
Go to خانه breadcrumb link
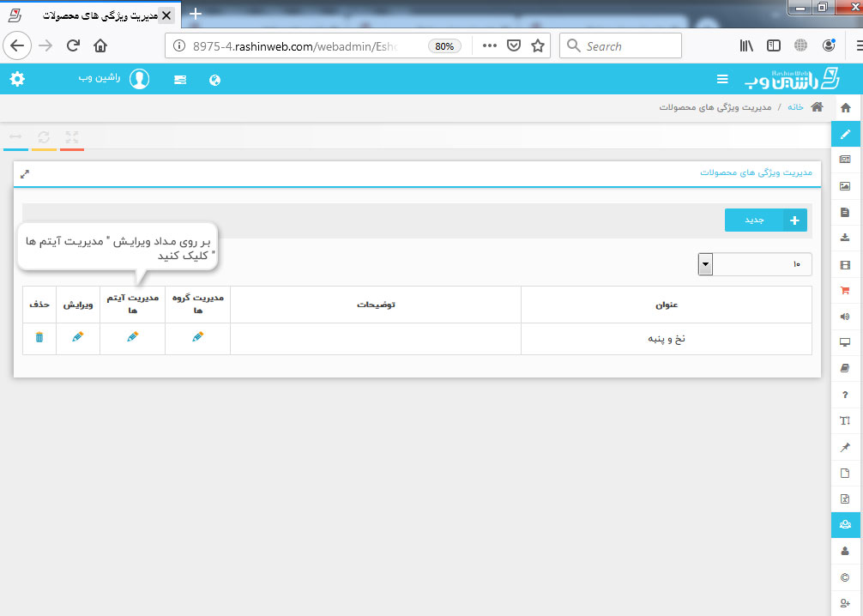pyautogui.click(x=795, y=106)
